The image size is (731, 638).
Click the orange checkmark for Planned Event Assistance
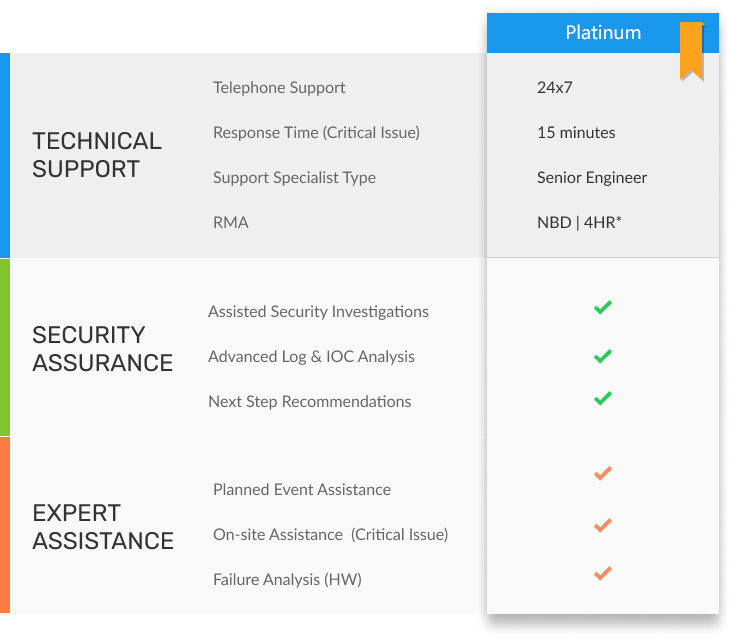tap(602, 473)
